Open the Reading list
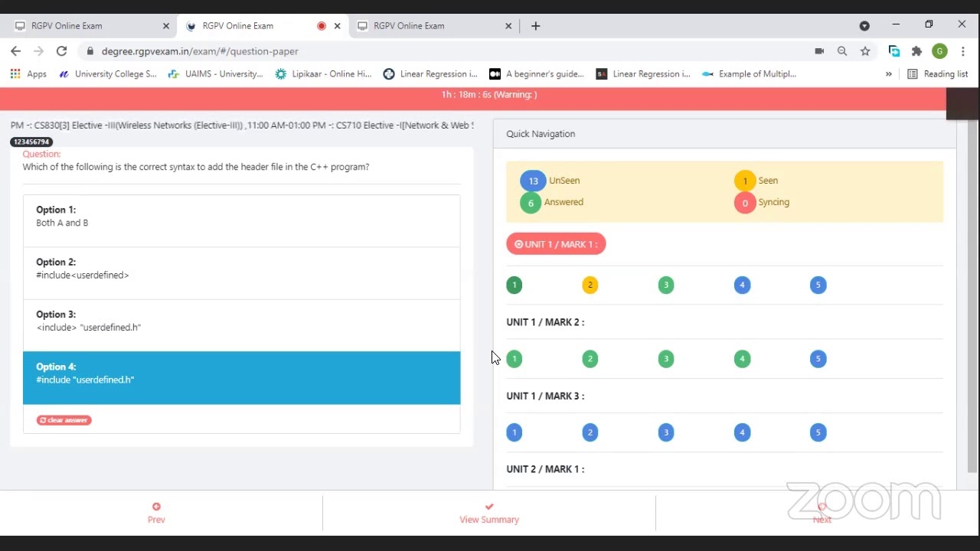 tap(938, 74)
